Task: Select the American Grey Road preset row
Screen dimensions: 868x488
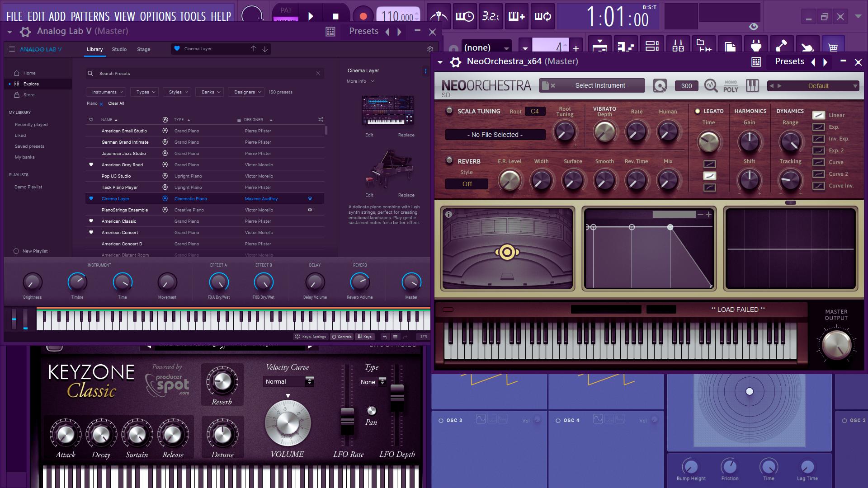Action: [205, 165]
